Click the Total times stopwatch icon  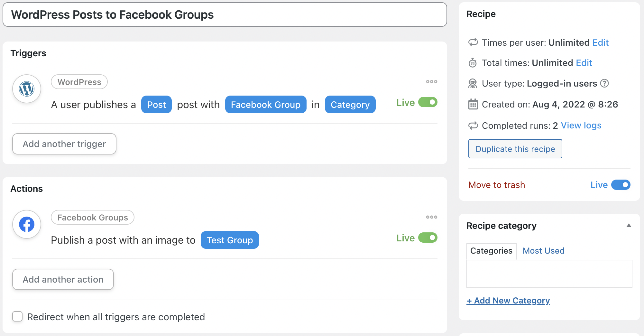[473, 63]
